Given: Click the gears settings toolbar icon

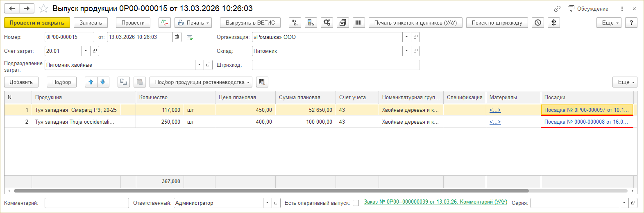Looking at the screenshot, I should [x=327, y=23].
